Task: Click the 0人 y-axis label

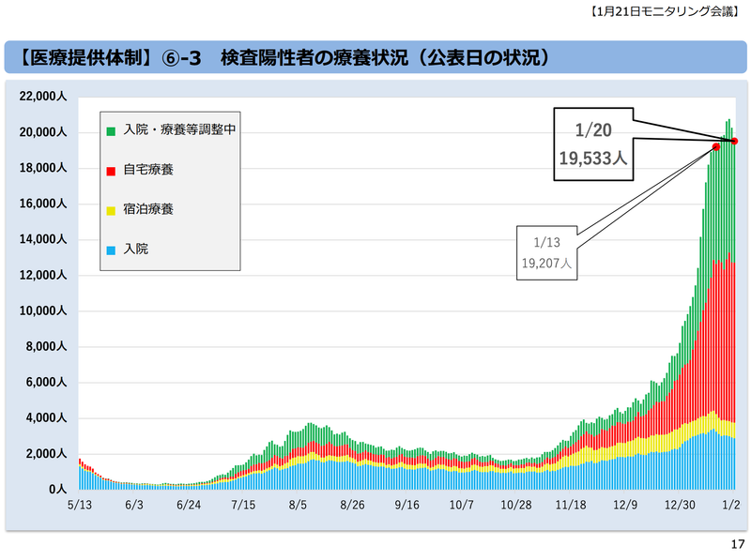Action: coord(58,490)
